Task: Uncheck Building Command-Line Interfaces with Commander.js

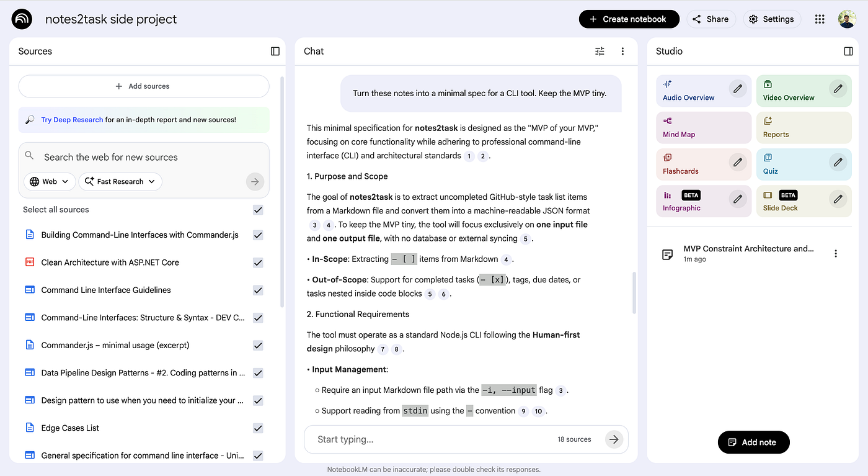Action: (258, 235)
